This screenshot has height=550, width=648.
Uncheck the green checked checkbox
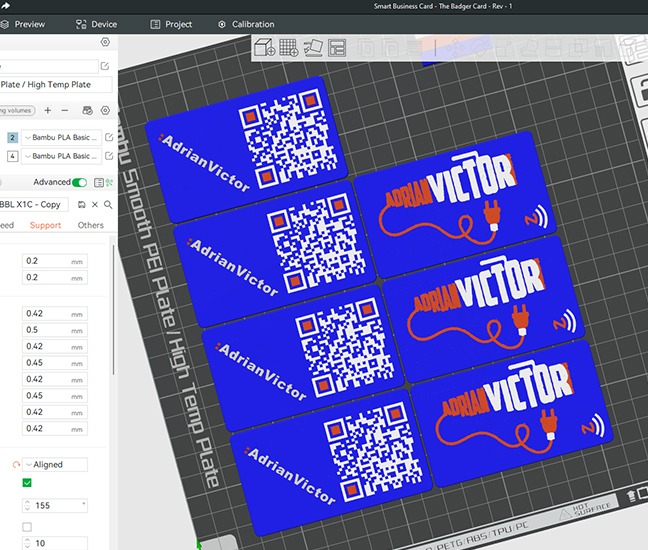tap(27, 483)
